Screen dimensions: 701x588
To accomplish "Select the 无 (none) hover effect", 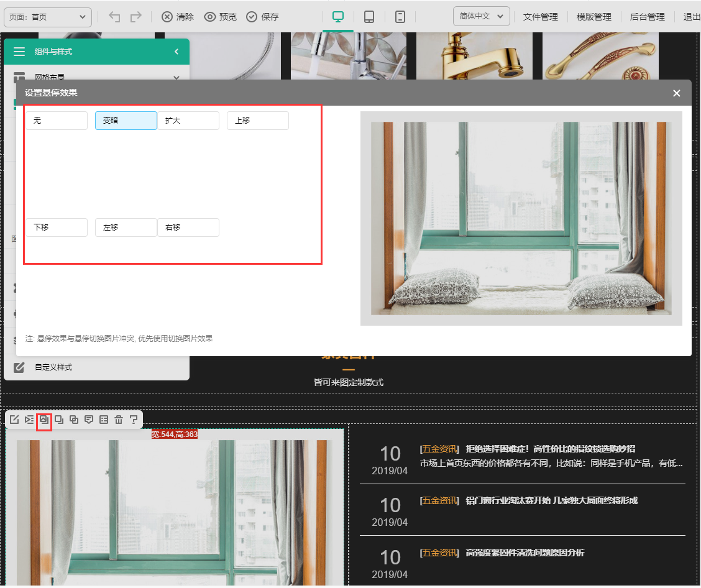I will (x=57, y=121).
